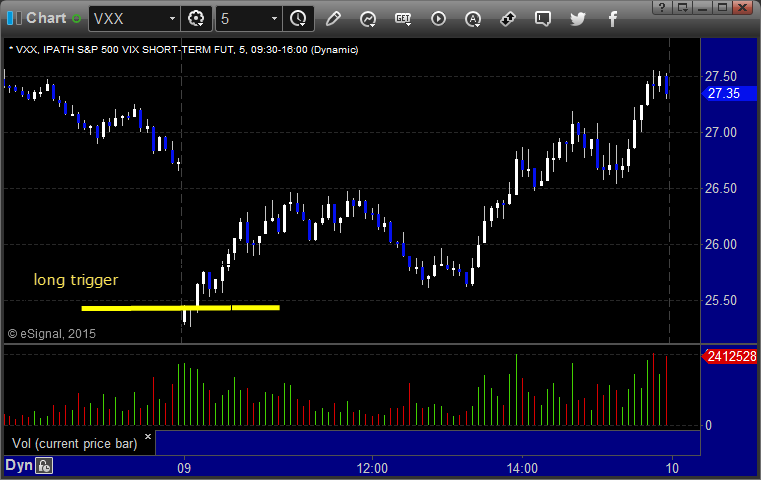The image size is (761, 480).
Task: Click the 12:00 time axis label
Action: click(x=372, y=468)
